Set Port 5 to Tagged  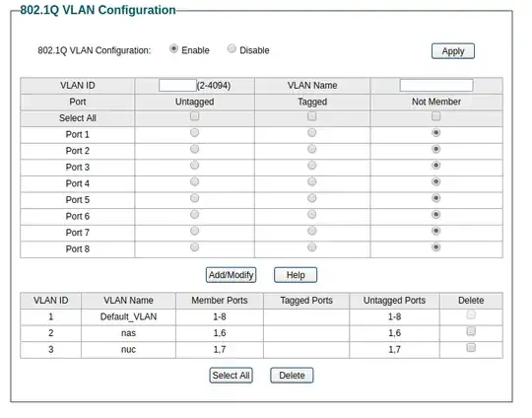click(x=311, y=198)
